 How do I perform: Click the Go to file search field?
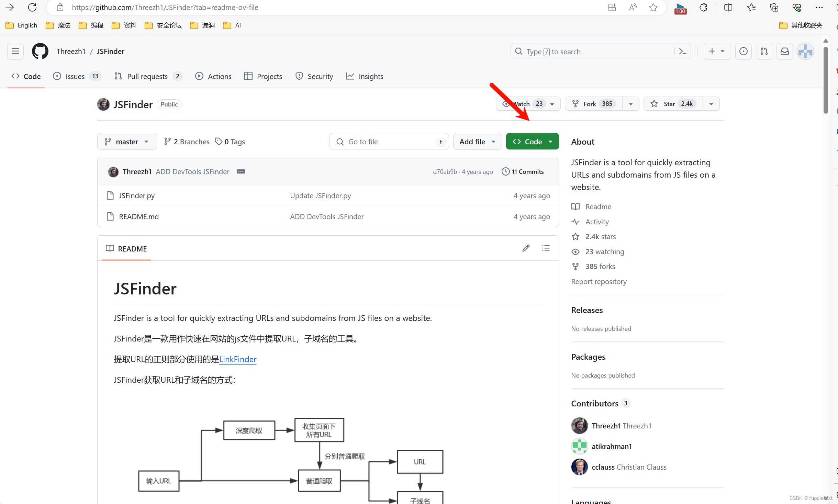pos(388,141)
